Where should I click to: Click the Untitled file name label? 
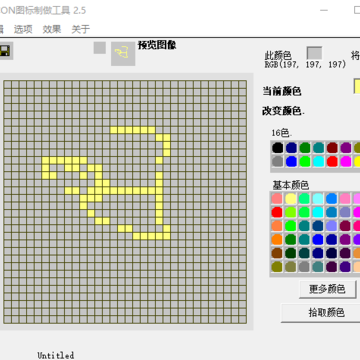pos(55,355)
